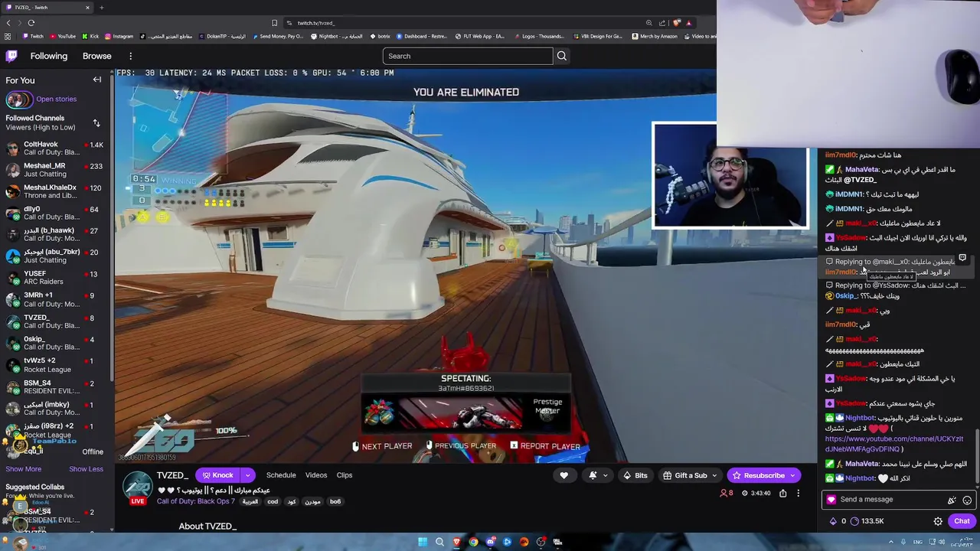Viewport: 980px width, 551px height.
Task: Open a new browser tab
Action: [101, 8]
